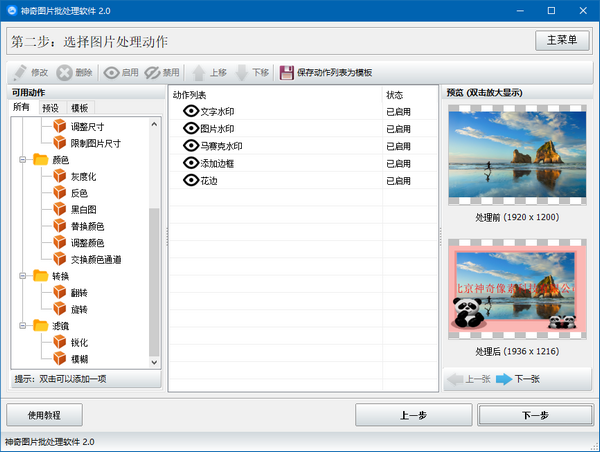
Task: Click the 上移 (move up) arrow icon
Action: click(x=198, y=73)
